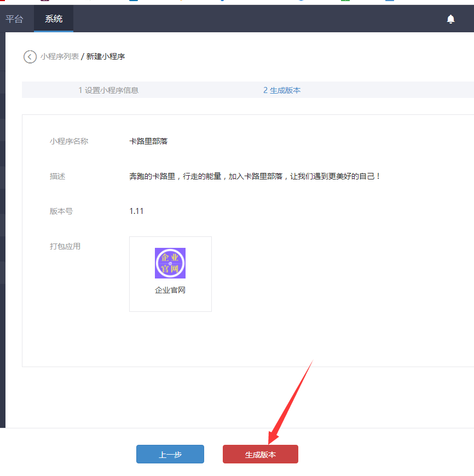Click the 描述 field label
This screenshot has height=476, width=474.
tap(57, 176)
